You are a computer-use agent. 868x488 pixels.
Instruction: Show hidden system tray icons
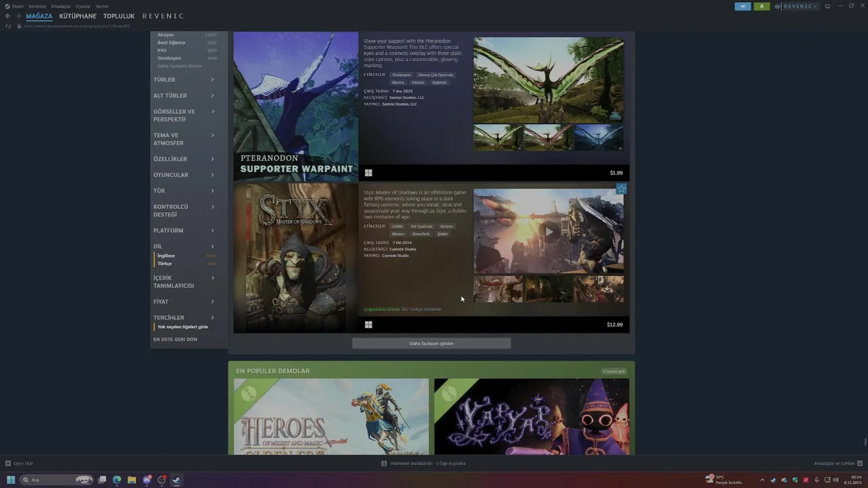click(x=762, y=480)
